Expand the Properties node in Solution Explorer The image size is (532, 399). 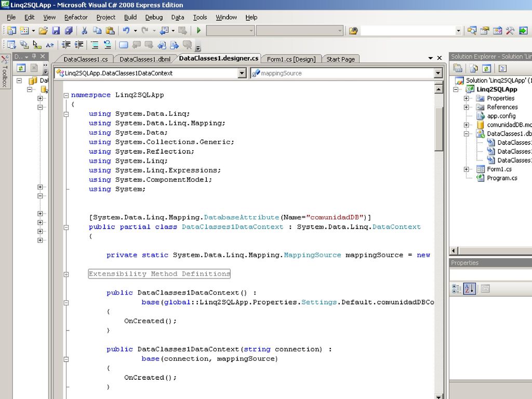click(467, 98)
